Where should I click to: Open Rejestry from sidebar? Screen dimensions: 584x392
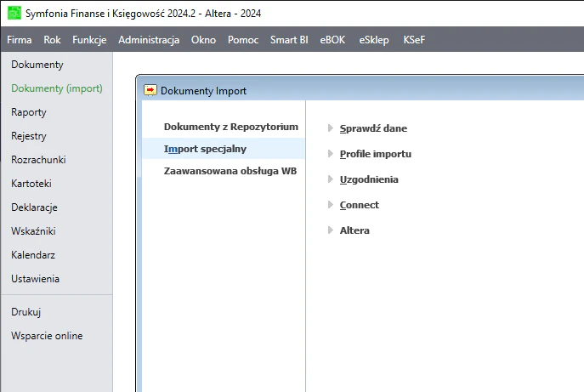[29, 136]
